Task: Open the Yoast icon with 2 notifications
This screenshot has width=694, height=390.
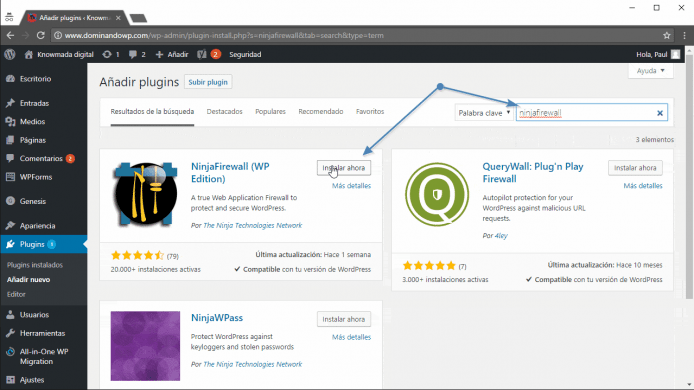Action: pyautogui.click(x=208, y=54)
